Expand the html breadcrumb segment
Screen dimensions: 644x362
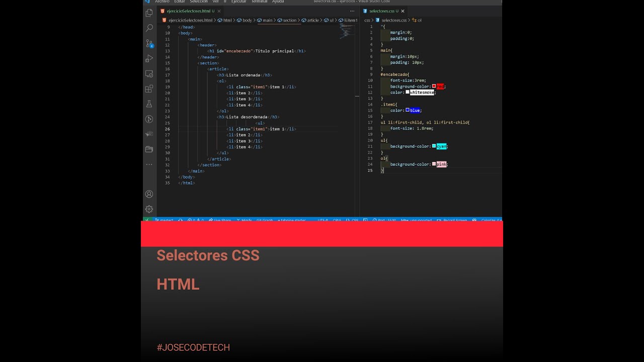225,21
